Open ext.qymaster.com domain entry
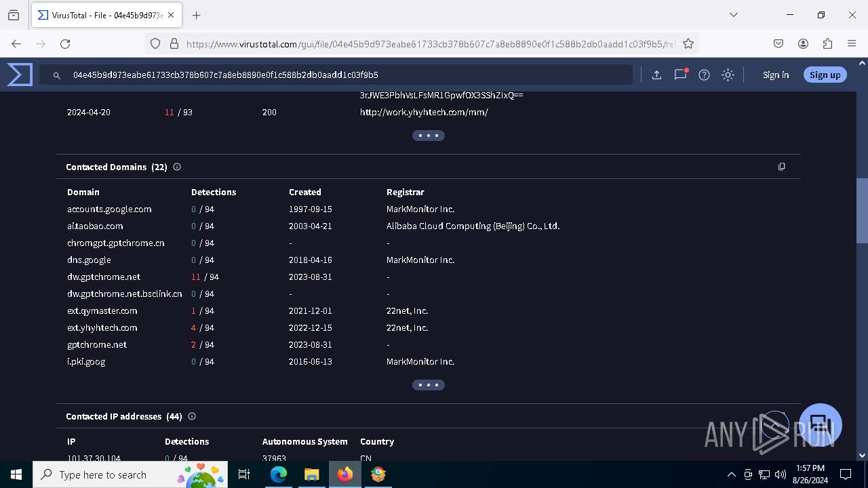This screenshot has width=868, height=488. (102, 311)
